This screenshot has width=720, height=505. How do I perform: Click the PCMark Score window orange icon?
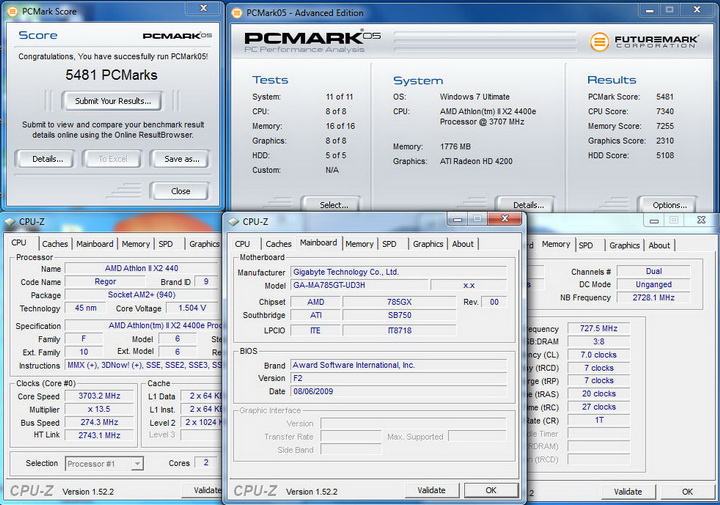pyautogui.click(x=12, y=11)
